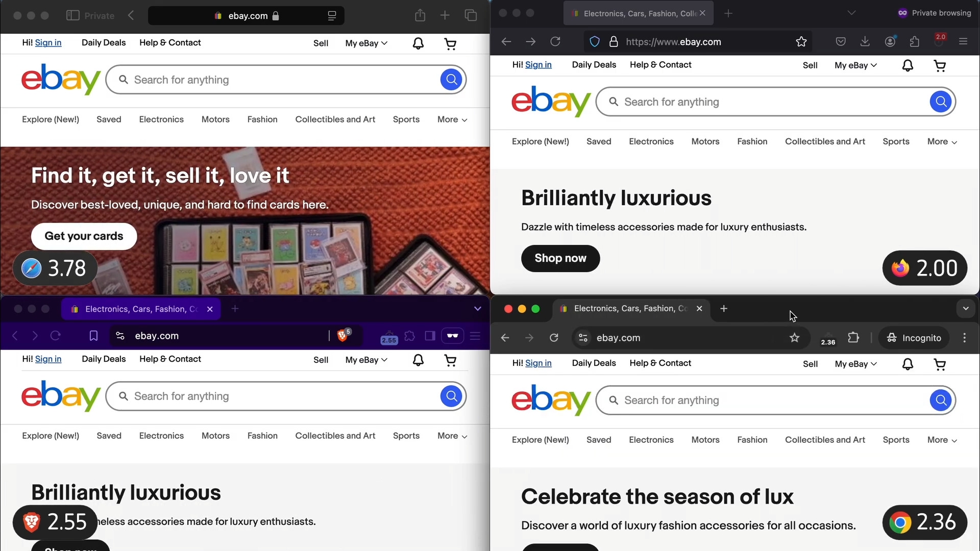Viewport: 980px width, 551px height.
Task: Open new tab in Chrome window
Action: click(x=724, y=309)
